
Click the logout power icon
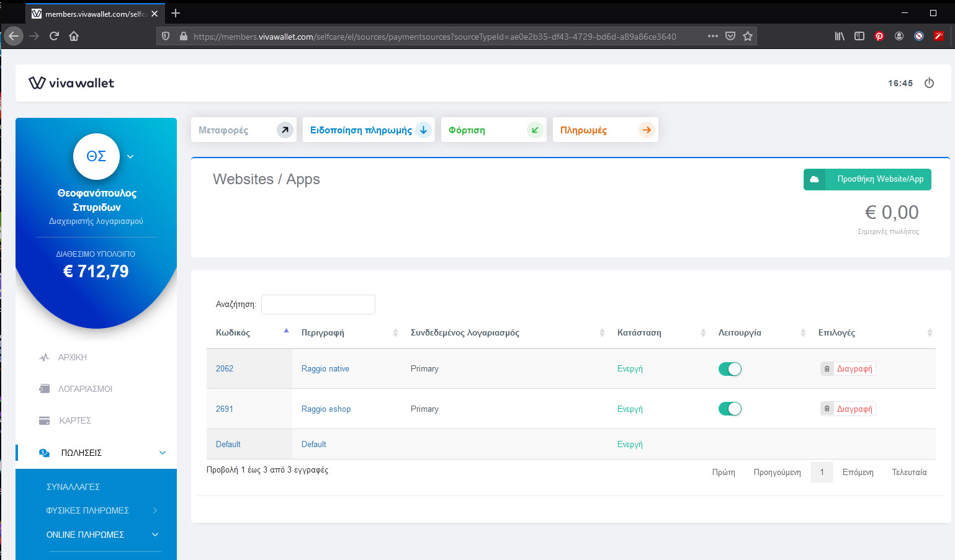[x=929, y=82]
